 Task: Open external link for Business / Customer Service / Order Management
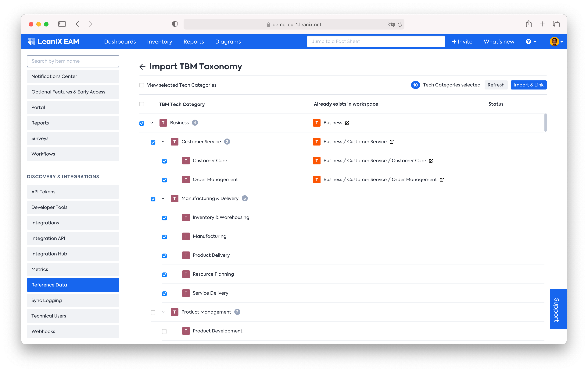click(x=442, y=180)
